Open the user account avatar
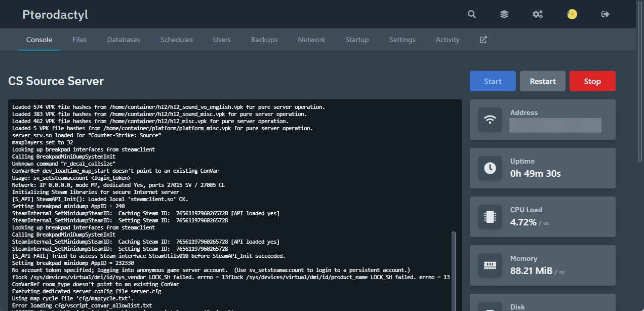Screen dimensions: 644x311 [x=572, y=14]
